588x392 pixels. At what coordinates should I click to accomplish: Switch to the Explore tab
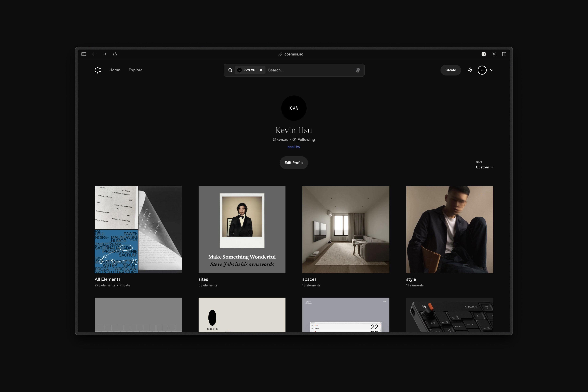pyautogui.click(x=135, y=70)
